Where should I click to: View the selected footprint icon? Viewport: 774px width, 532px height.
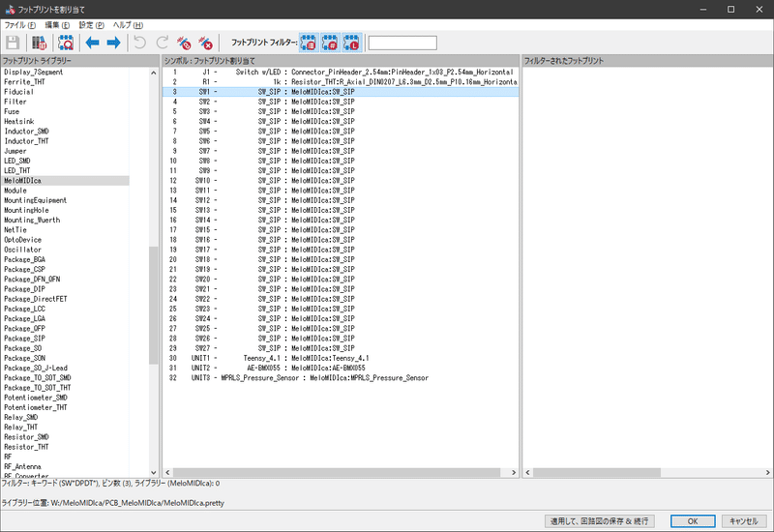[x=65, y=43]
